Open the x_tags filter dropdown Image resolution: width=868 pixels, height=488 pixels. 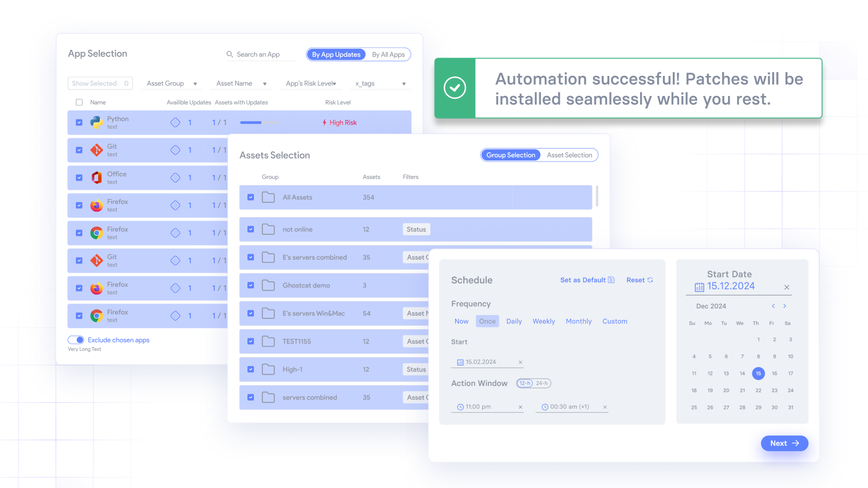click(x=381, y=84)
